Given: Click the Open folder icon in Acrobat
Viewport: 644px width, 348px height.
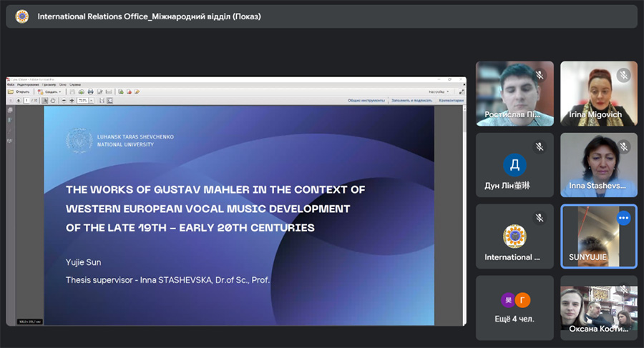Looking at the screenshot, I should (x=11, y=91).
